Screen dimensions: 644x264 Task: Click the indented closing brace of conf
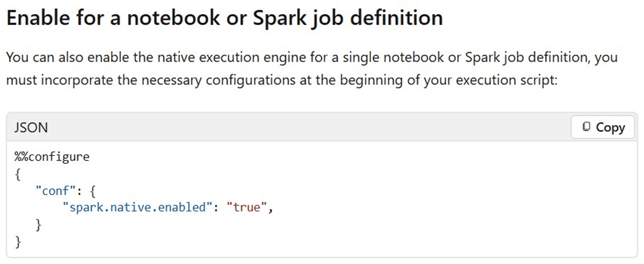[39, 225]
